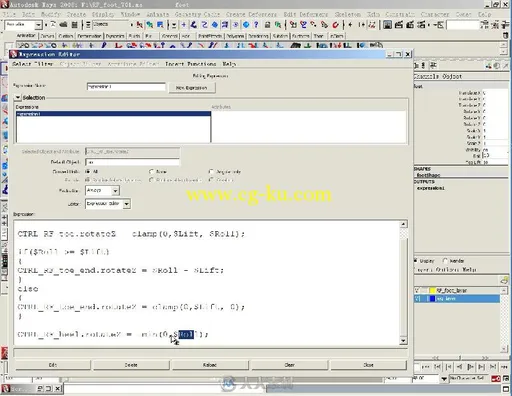512x396 pixels.
Task: Click the yellow color swatch of RF_foot_layer
Action: [432, 290]
